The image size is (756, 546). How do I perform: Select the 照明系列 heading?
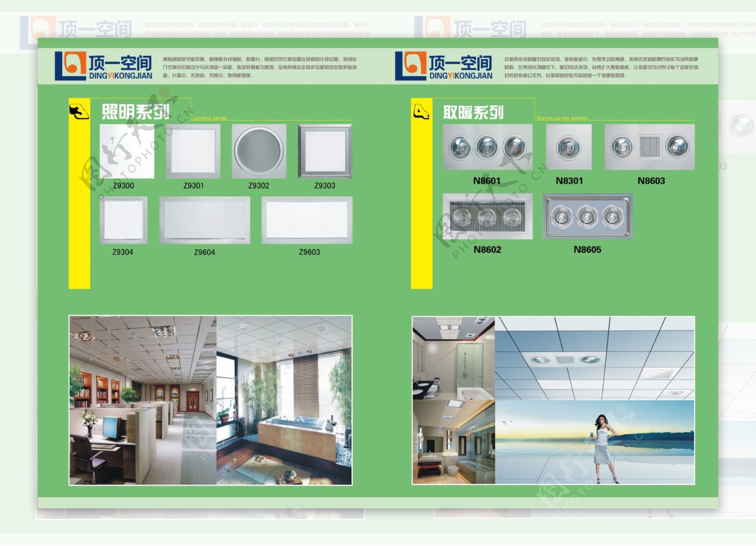pos(136,112)
